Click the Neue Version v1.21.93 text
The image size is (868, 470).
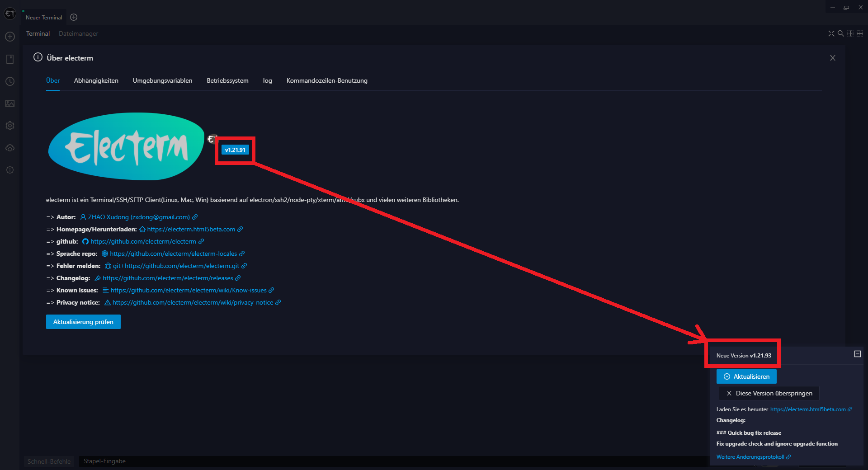click(744, 356)
